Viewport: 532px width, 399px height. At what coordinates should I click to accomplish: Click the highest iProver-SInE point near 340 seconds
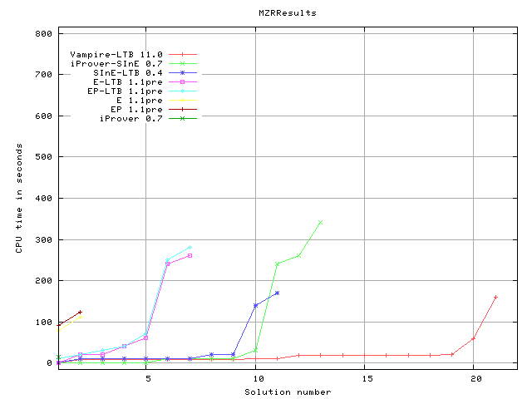tap(320, 223)
